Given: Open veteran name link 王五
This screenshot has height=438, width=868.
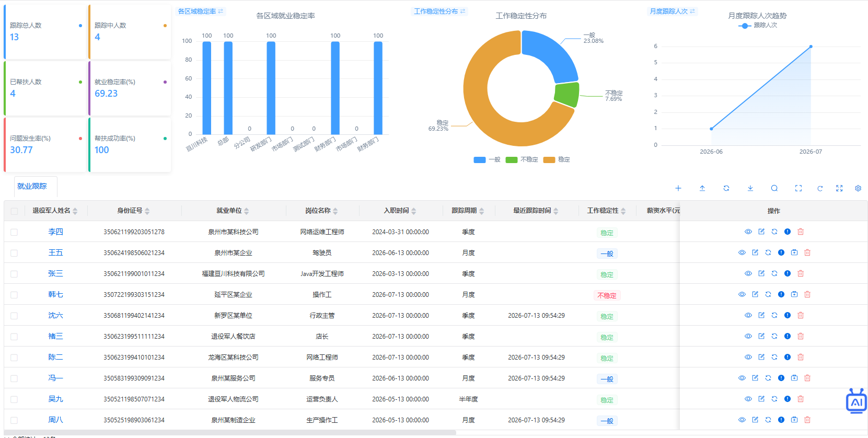Looking at the screenshot, I should [x=55, y=252].
